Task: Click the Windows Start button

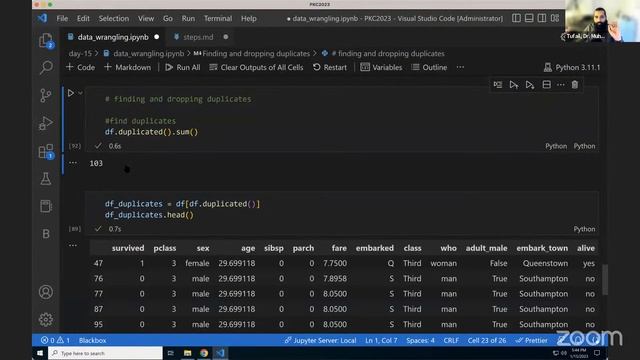Action: coord(40,353)
